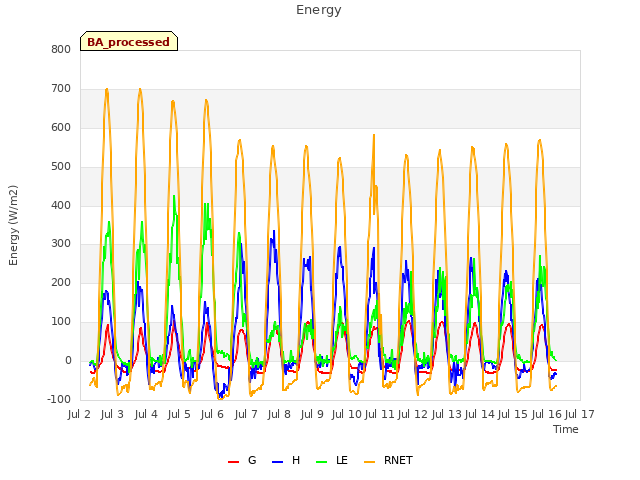Screen dimensions: 640x480
Task: Toggle the RNET series legend label
Action: [x=398, y=460]
